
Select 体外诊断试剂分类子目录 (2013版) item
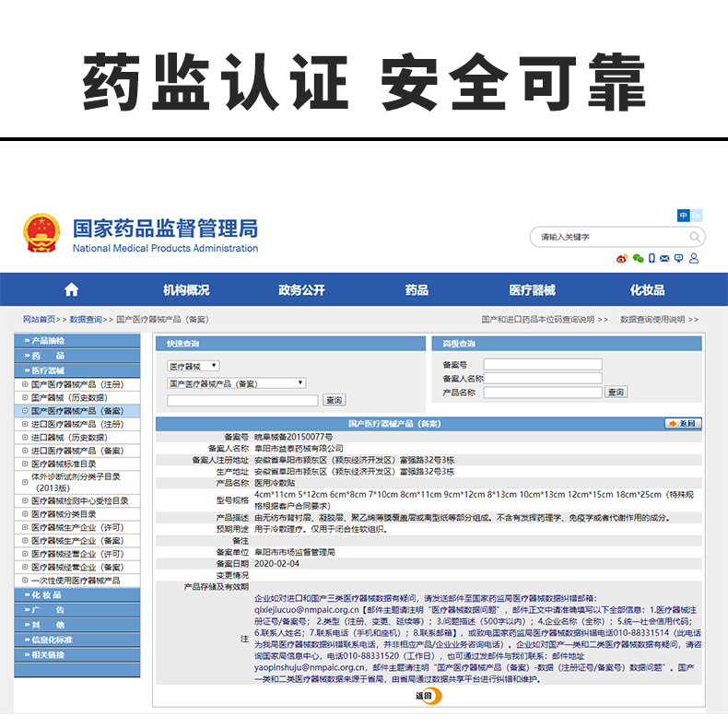click(76, 482)
